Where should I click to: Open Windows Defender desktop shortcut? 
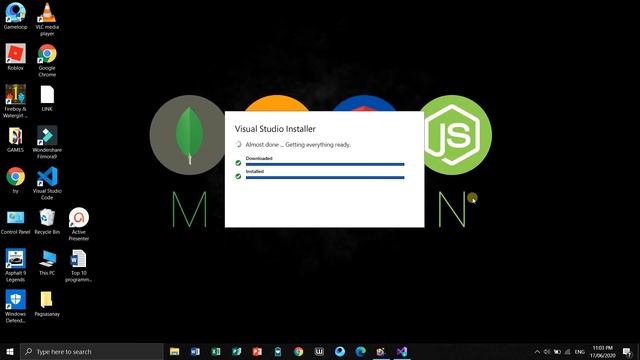(16, 307)
